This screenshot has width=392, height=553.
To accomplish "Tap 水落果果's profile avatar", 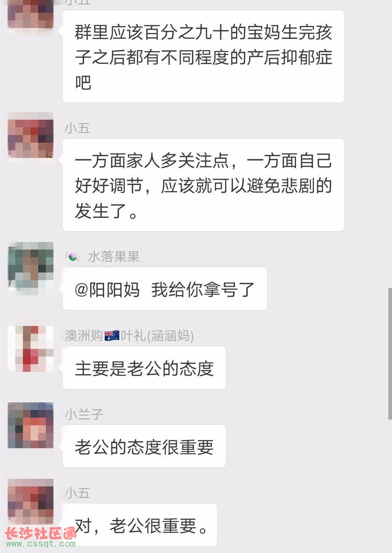I will pyautogui.click(x=31, y=265).
